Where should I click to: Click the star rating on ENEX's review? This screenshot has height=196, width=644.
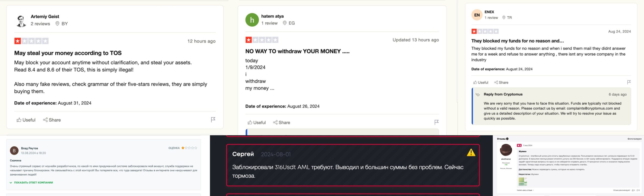pyautogui.click(x=485, y=31)
